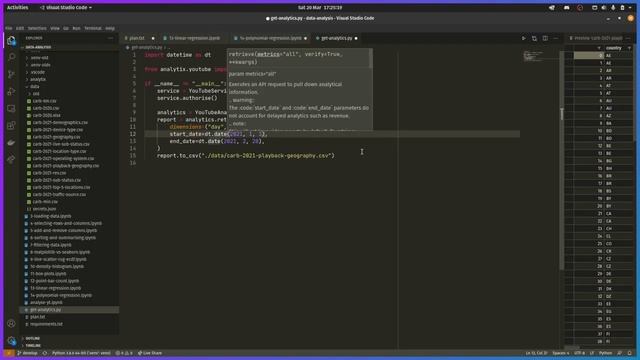This screenshot has width=640, height=360.
Task: Open the Source Control view
Action: point(11,74)
